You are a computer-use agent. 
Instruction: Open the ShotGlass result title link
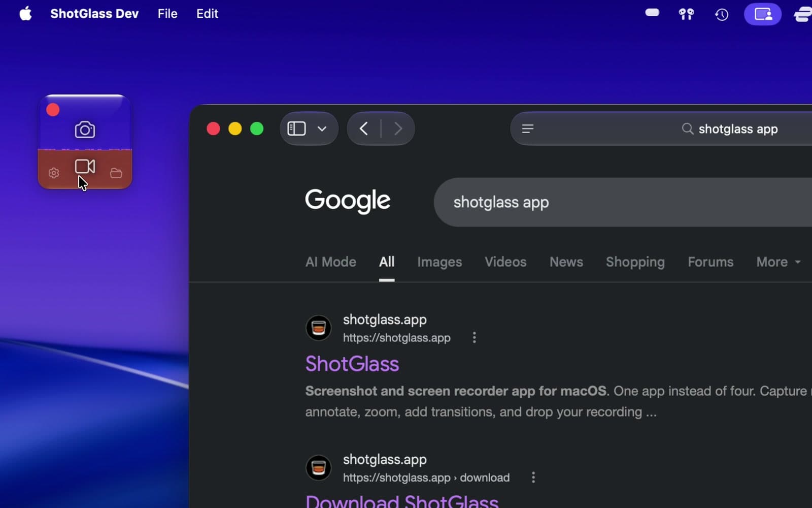click(352, 364)
